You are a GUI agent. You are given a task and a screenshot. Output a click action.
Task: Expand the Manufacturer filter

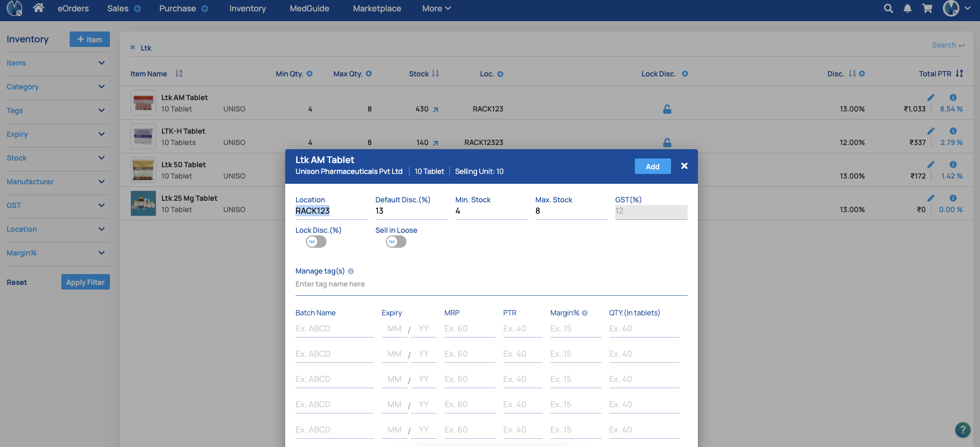pos(102,182)
